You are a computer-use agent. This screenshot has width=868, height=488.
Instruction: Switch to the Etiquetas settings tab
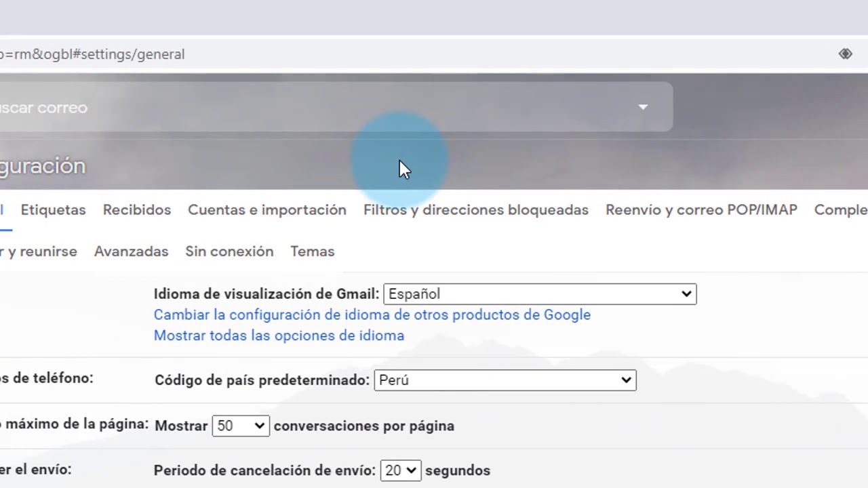(x=53, y=210)
